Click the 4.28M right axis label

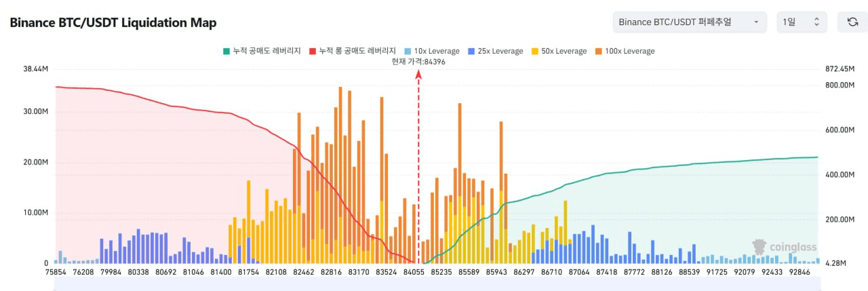[835, 263]
